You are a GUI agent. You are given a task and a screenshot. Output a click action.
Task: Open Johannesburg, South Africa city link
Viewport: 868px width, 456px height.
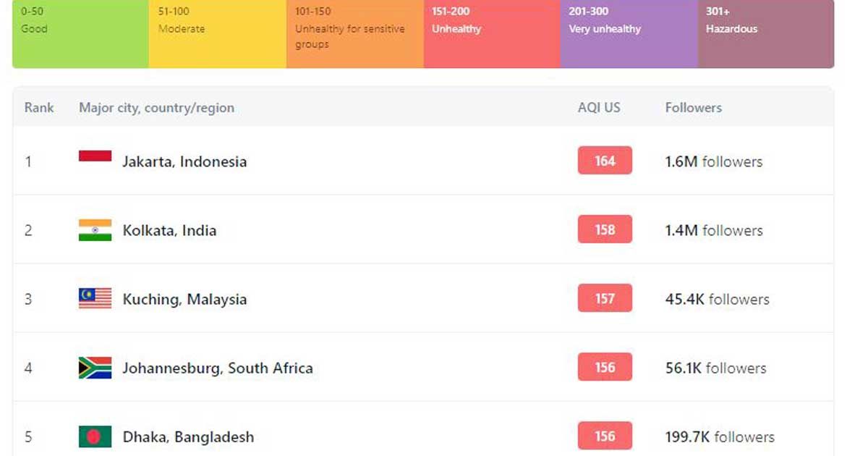(x=218, y=368)
